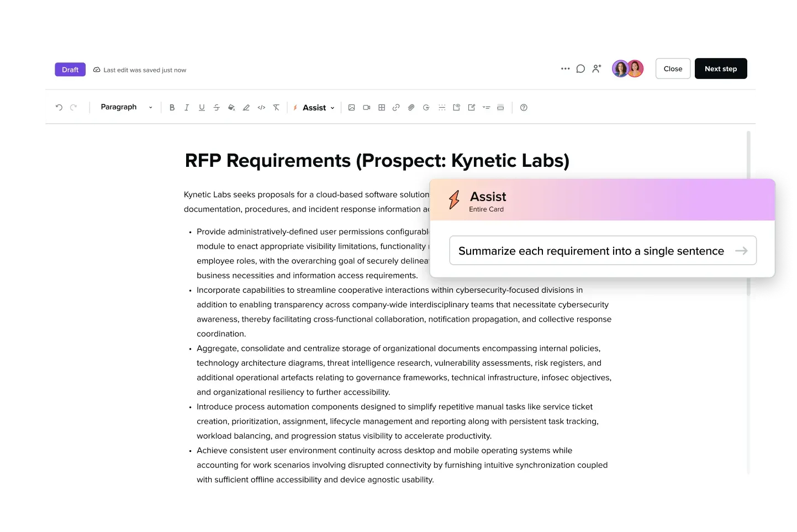Insert a table
This screenshot has width=797, height=532.
381,108
